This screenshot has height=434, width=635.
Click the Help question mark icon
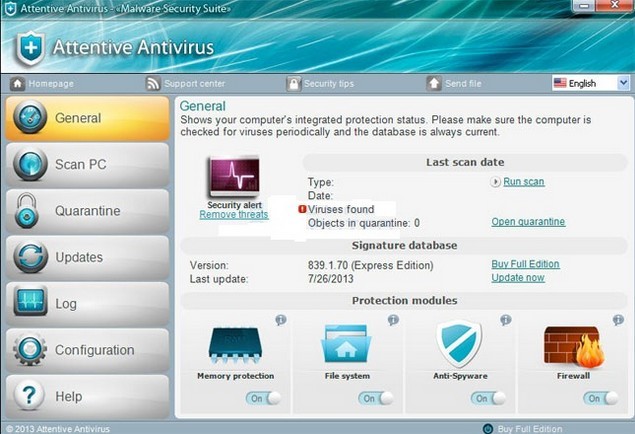coord(29,396)
